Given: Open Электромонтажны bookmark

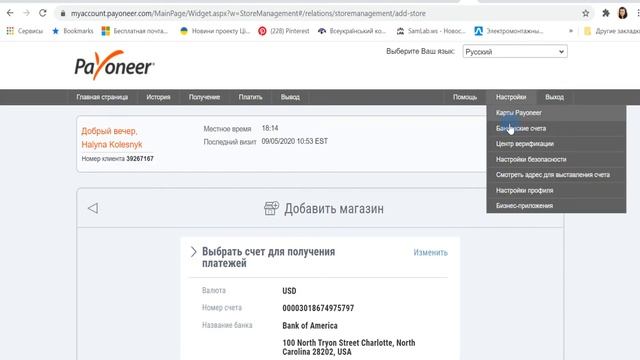Looking at the screenshot, I should [x=509, y=31].
